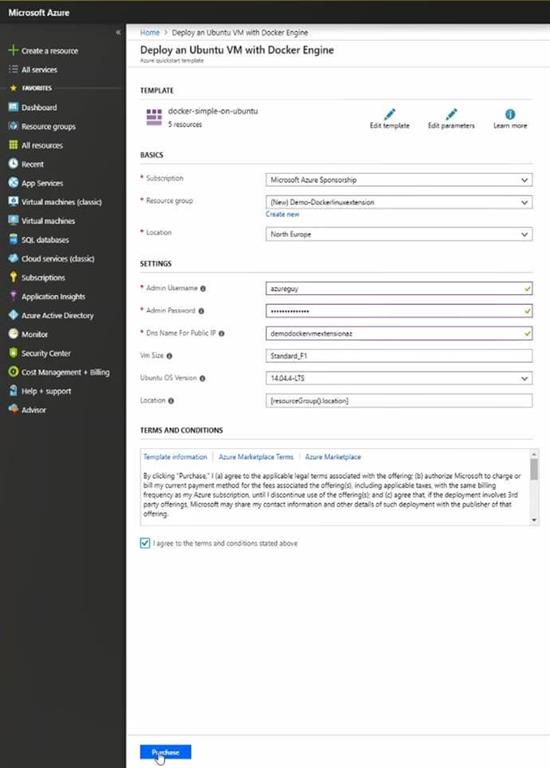Image resolution: width=550 pixels, height=768 pixels.
Task: Click the Recent clock icon
Action: coord(13,164)
